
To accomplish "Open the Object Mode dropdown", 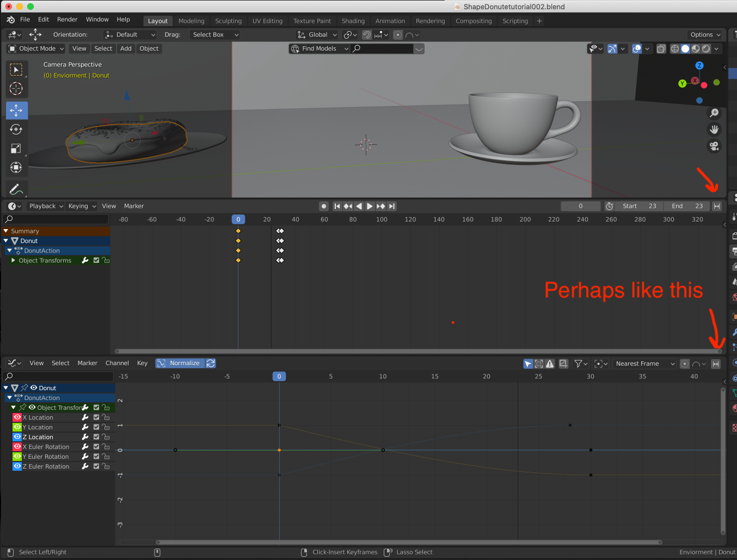I will tap(36, 48).
